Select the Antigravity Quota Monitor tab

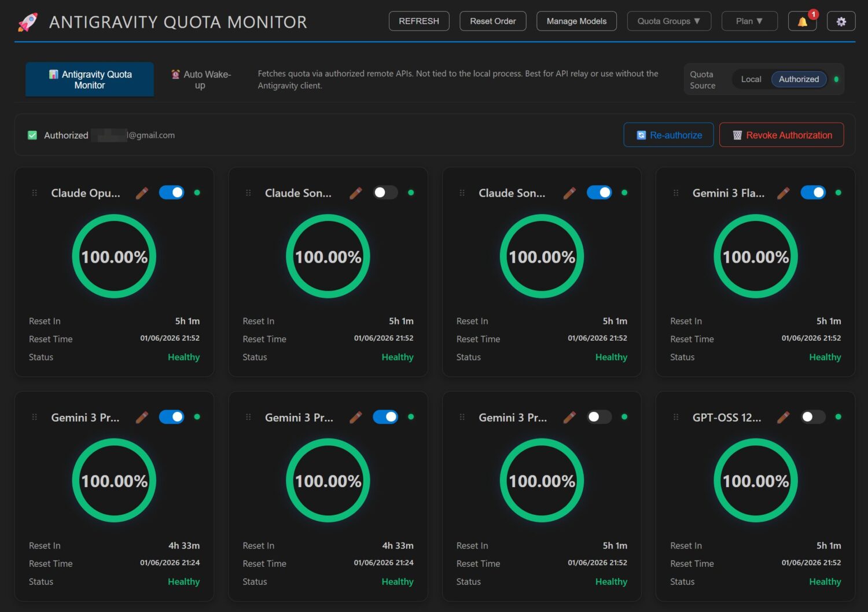tap(90, 80)
